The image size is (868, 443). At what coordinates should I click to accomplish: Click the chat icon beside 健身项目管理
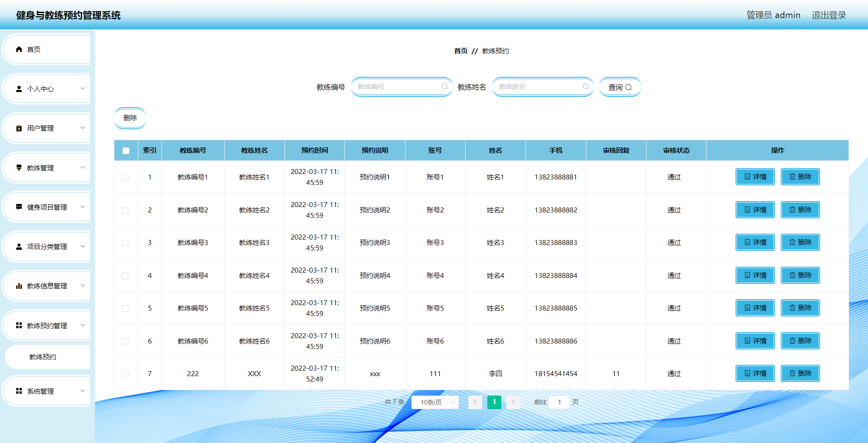click(x=19, y=207)
